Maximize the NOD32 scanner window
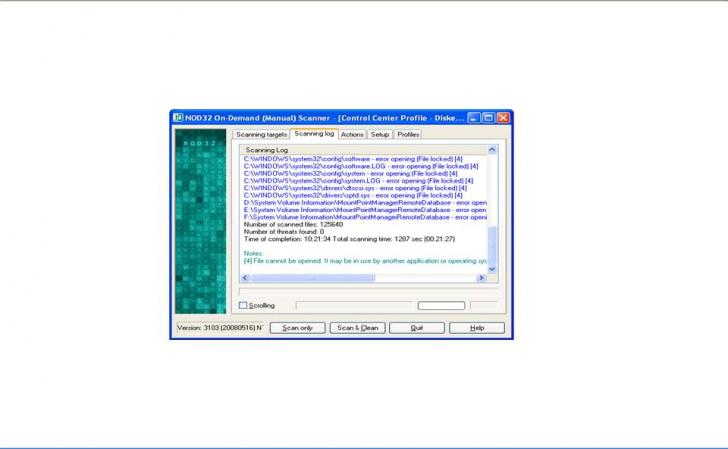The width and height of the screenshot is (728, 449). point(488,117)
